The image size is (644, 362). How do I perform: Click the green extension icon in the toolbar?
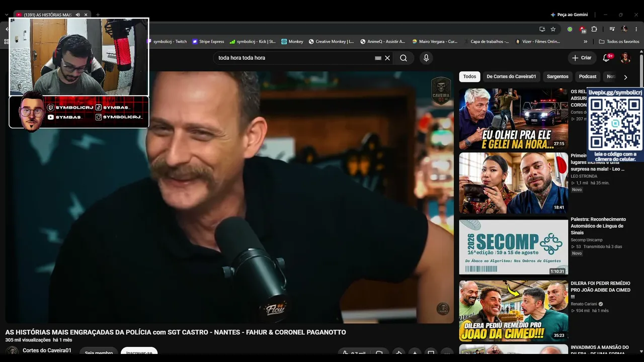pos(570,29)
